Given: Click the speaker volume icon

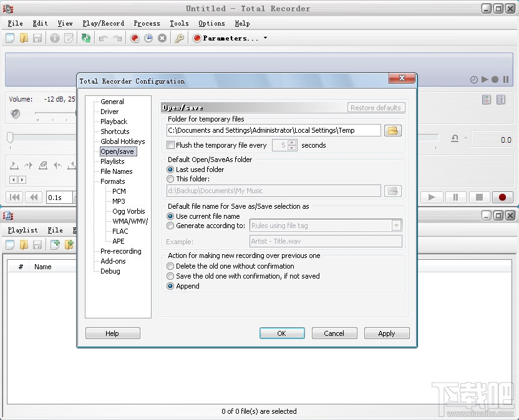Looking at the screenshot, I should click(x=15, y=114).
